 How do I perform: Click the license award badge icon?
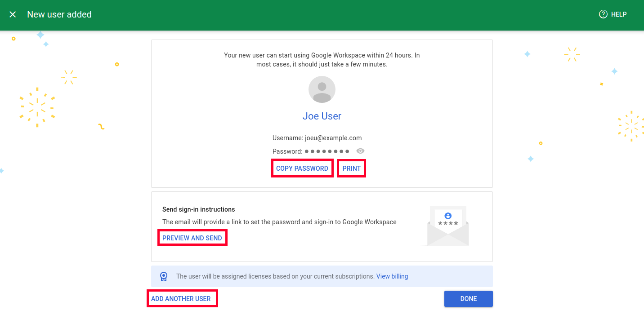[163, 276]
